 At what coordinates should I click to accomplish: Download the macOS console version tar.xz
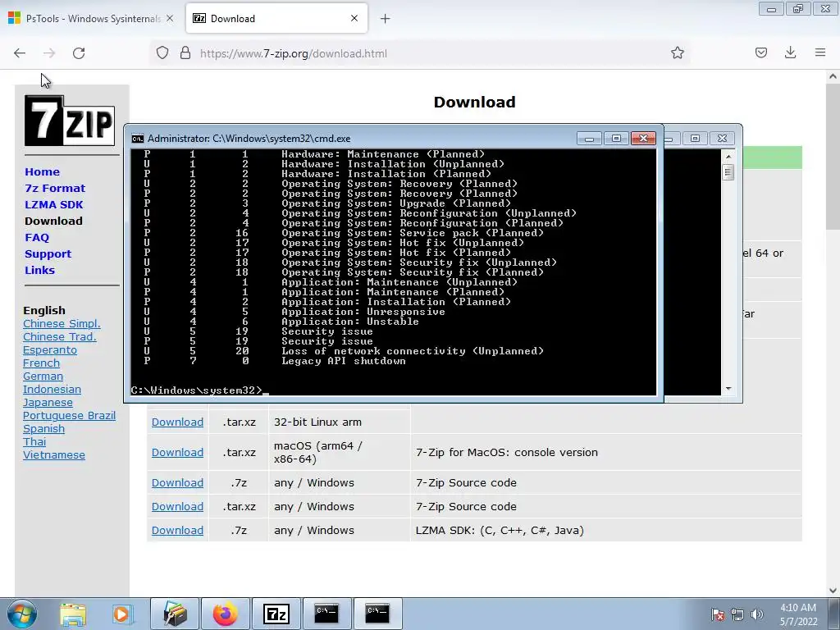click(x=177, y=452)
